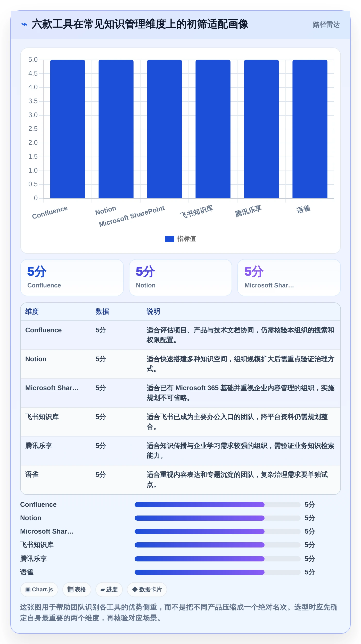
Task: Click the Confluence axis label under the chart
Action: (x=50, y=212)
